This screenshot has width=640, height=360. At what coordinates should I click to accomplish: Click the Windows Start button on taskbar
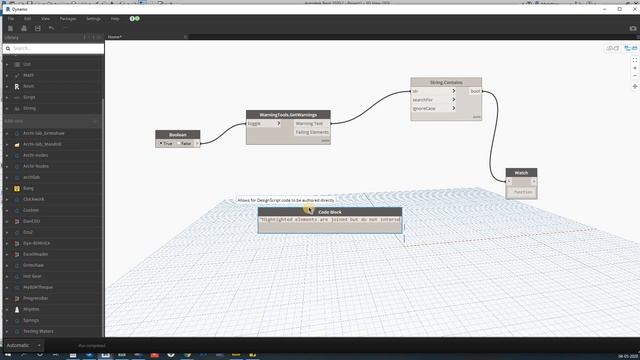pyautogui.click(x=7, y=355)
